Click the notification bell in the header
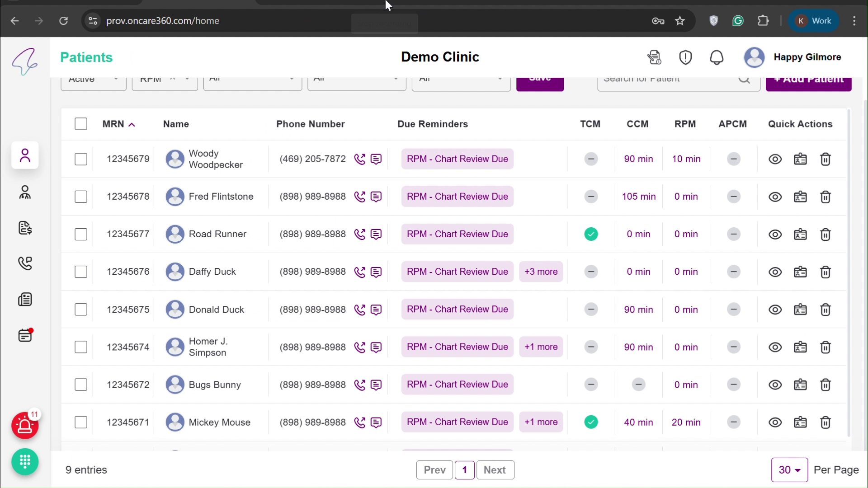Screen dimensions: 868x488 coord(717,57)
